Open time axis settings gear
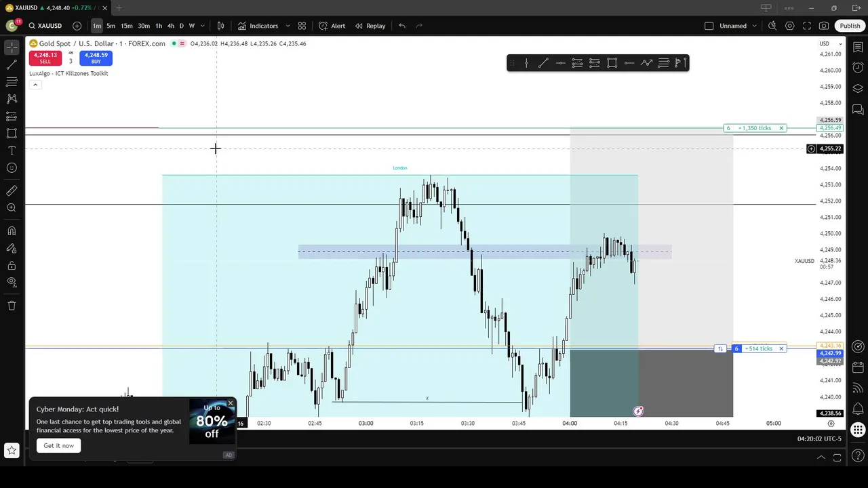868x488 pixels. 831,423
